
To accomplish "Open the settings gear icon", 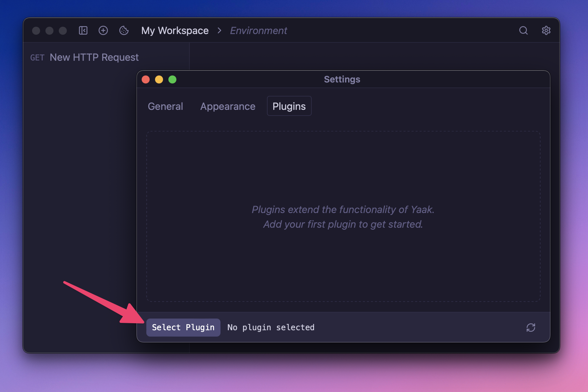I will 546,30.
